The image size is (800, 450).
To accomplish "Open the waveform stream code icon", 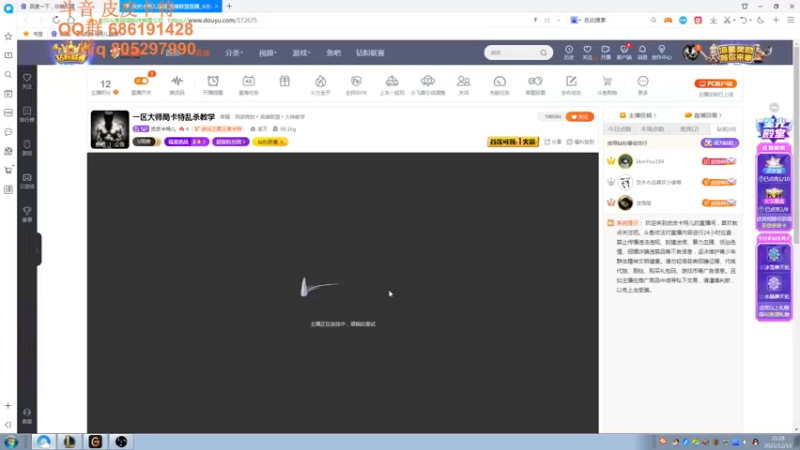I will [177, 81].
